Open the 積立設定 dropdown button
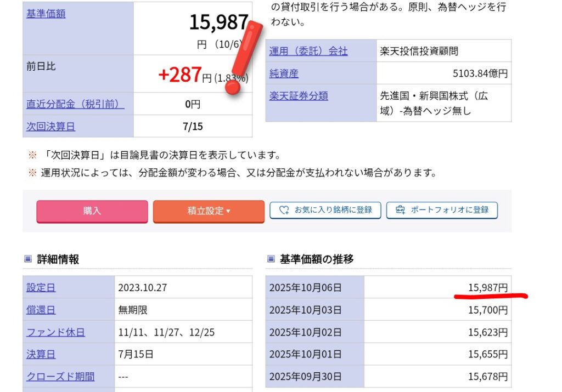This screenshot has width=562, height=392. (x=209, y=211)
